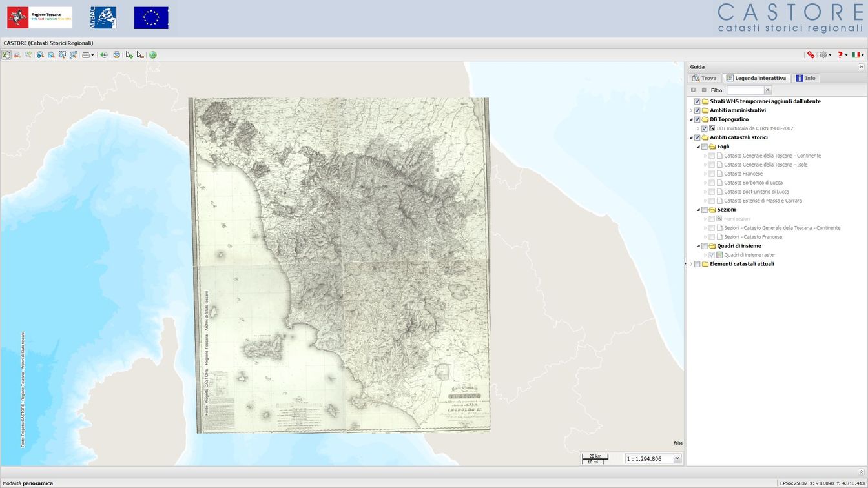868x488 pixels.
Task: Select Catasto Borbonico di Lucca row
Action: click(753, 183)
